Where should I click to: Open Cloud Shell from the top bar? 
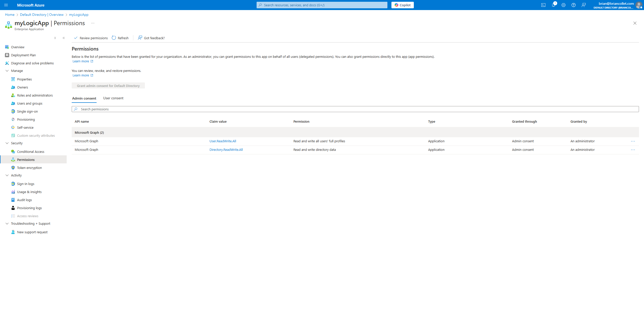click(x=543, y=5)
